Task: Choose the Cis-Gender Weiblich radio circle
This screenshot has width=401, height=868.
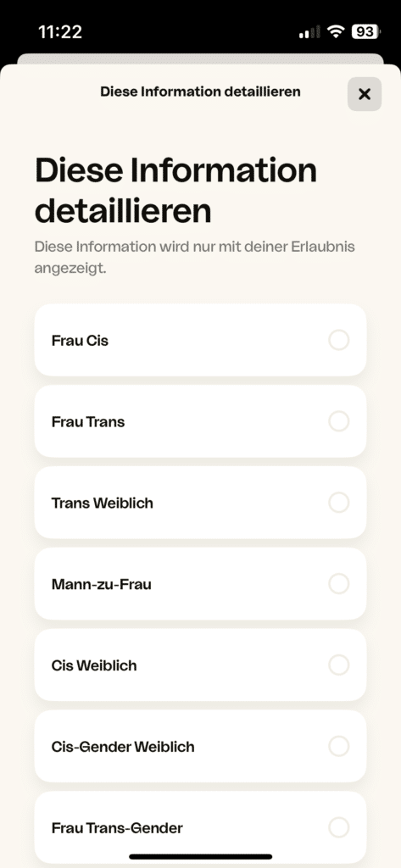Action: coord(339,746)
